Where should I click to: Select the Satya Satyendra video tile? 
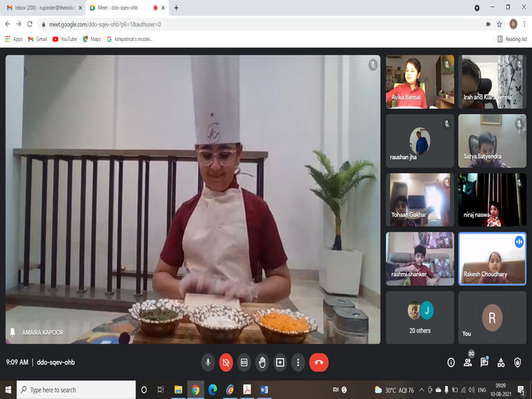pyautogui.click(x=492, y=141)
